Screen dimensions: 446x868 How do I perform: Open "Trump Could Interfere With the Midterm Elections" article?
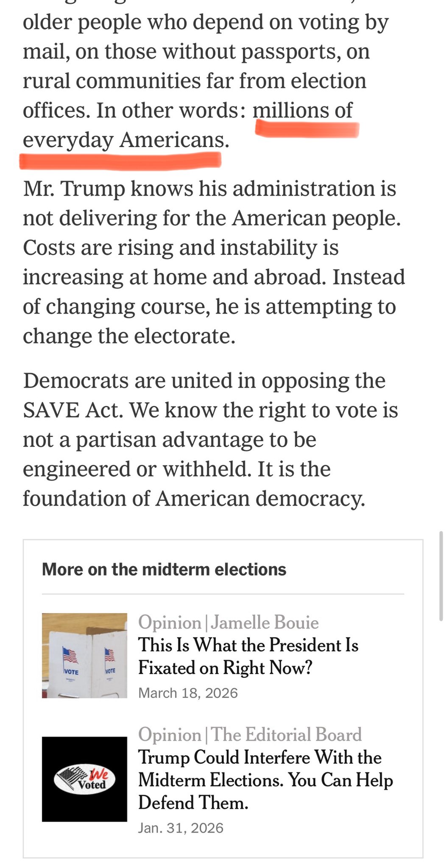[x=265, y=780]
